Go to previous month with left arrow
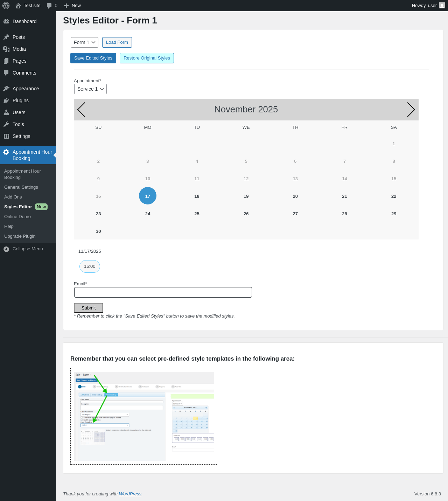This screenshot has width=448, height=501. 81,110
